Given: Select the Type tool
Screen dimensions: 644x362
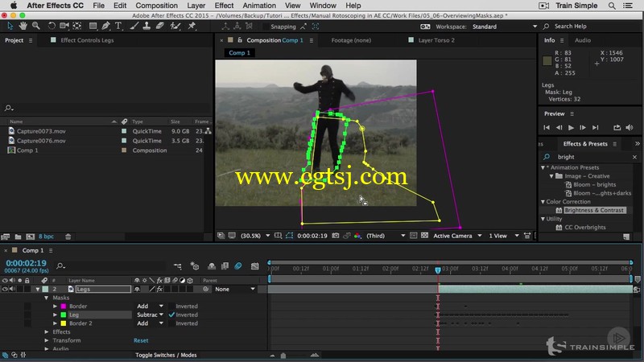Looking at the screenshot, I should tap(118, 26).
